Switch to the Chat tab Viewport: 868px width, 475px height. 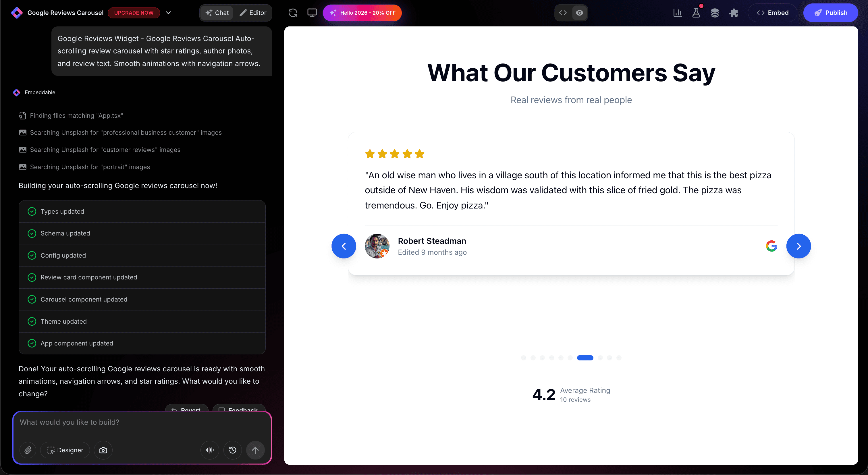(x=217, y=12)
